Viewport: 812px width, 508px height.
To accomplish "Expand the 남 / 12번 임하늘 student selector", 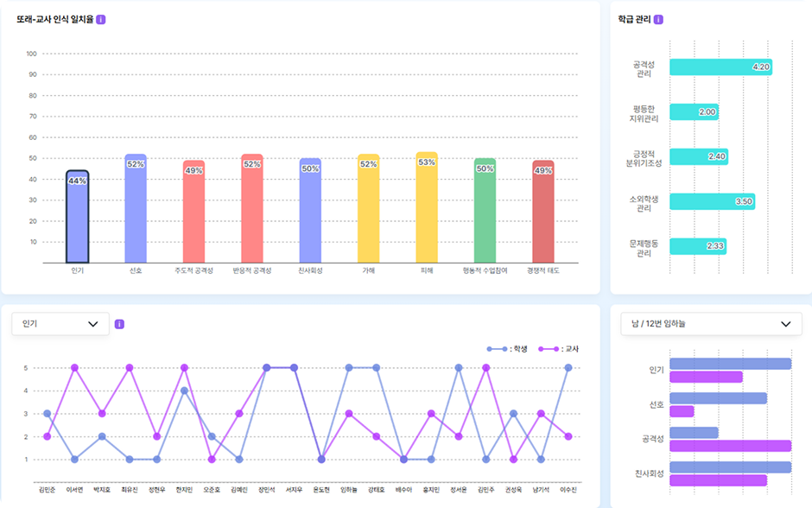I will 711,324.
